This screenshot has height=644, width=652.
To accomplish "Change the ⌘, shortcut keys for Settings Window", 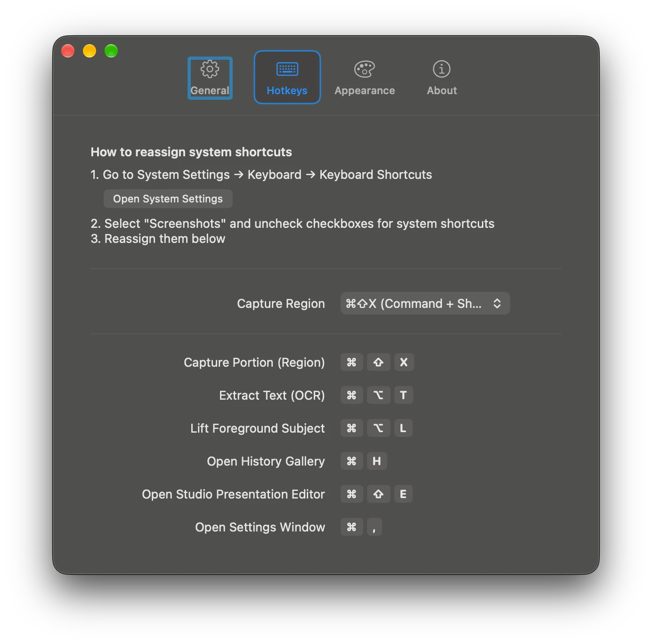I will [361, 527].
